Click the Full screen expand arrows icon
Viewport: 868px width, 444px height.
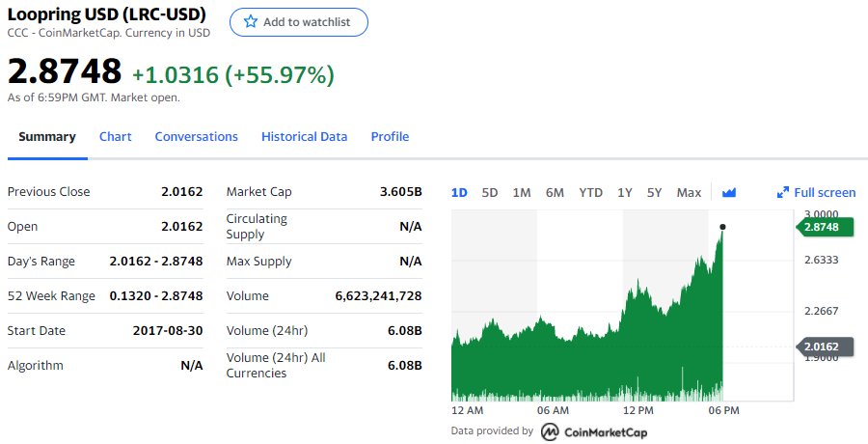(783, 192)
